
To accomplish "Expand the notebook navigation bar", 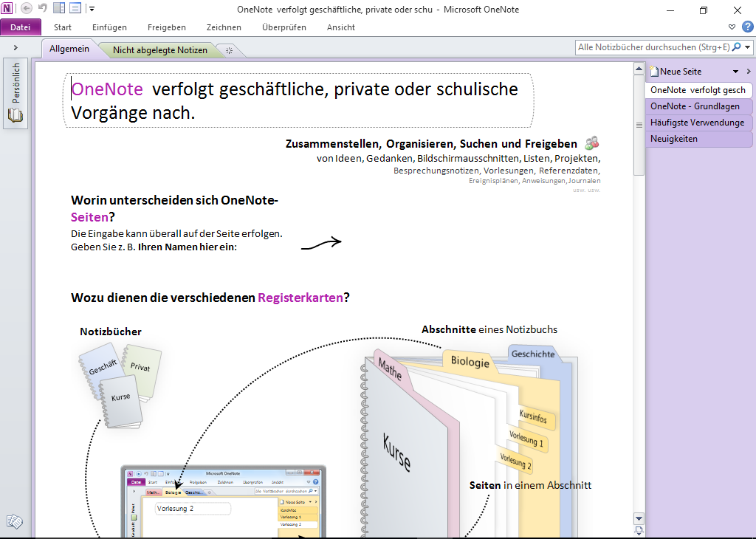I will click(16, 47).
